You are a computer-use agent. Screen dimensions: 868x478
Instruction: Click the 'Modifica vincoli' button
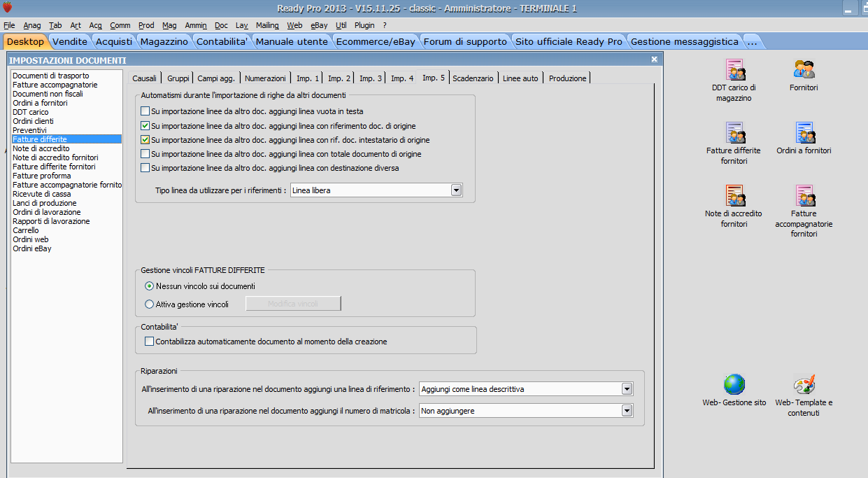293,304
